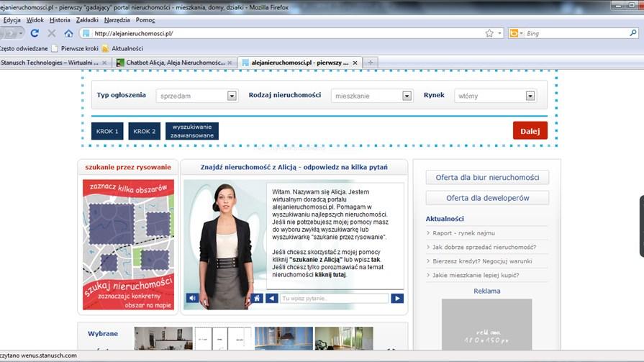Click the Bing search box
644x362 pixels.
575,33
